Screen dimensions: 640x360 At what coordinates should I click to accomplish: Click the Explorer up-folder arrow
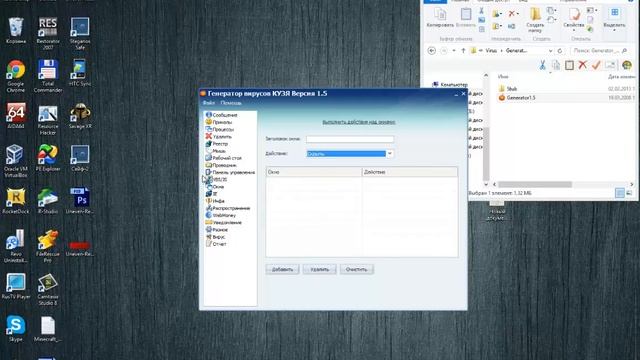point(463,51)
